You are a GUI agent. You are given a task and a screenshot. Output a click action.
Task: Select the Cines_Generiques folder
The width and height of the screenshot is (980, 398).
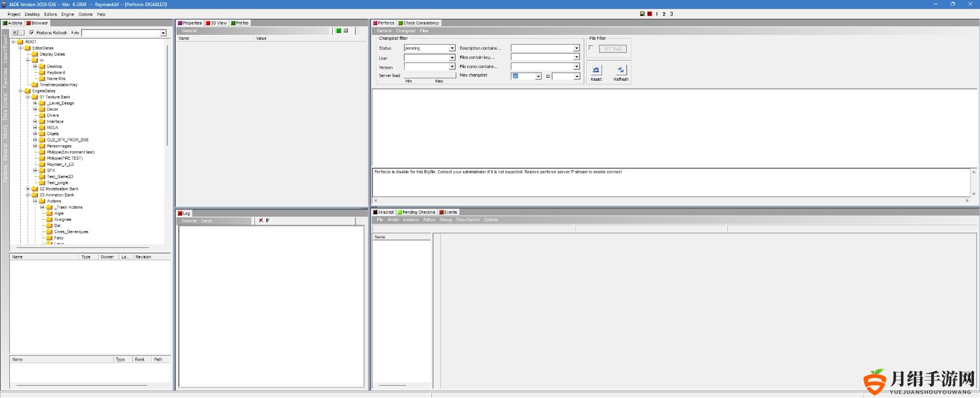(71, 231)
